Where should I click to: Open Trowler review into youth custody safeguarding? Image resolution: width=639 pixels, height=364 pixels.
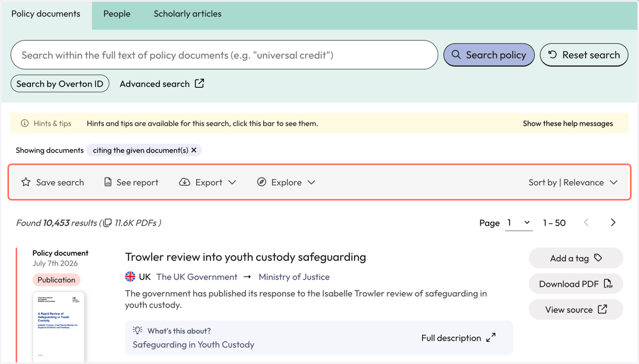point(245,257)
